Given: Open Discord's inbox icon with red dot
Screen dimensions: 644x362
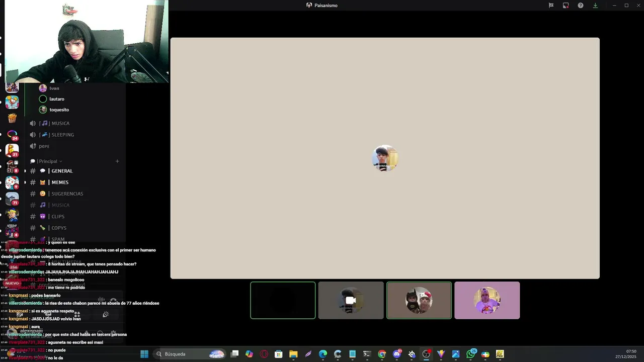Looking at the screenshot, I should pyautogui.click(x=566, y=6).
